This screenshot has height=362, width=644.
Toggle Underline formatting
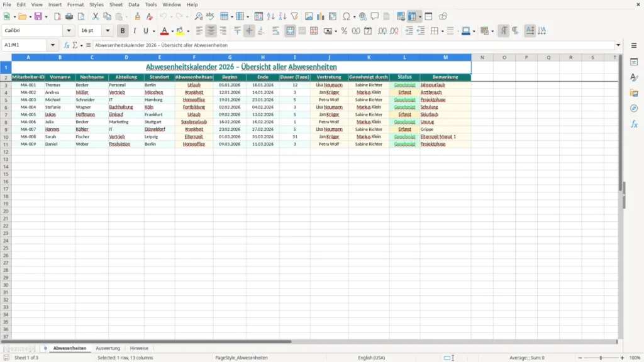tap(146, 31)
